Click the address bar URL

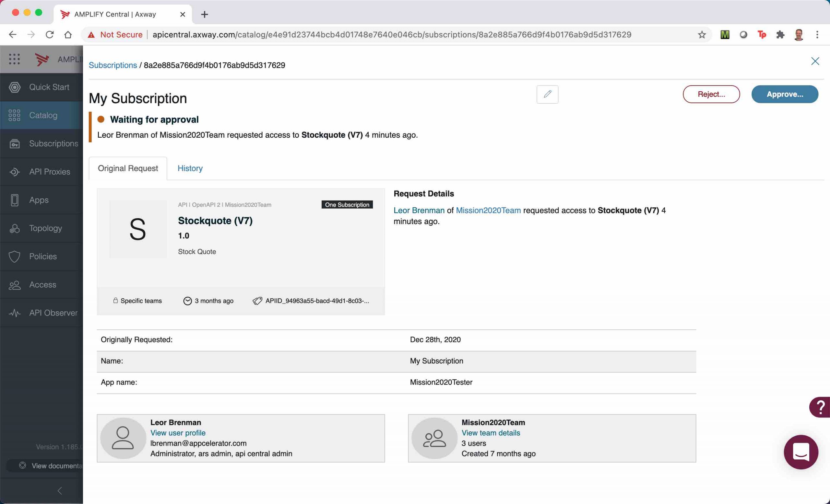(x=392, y=35)
